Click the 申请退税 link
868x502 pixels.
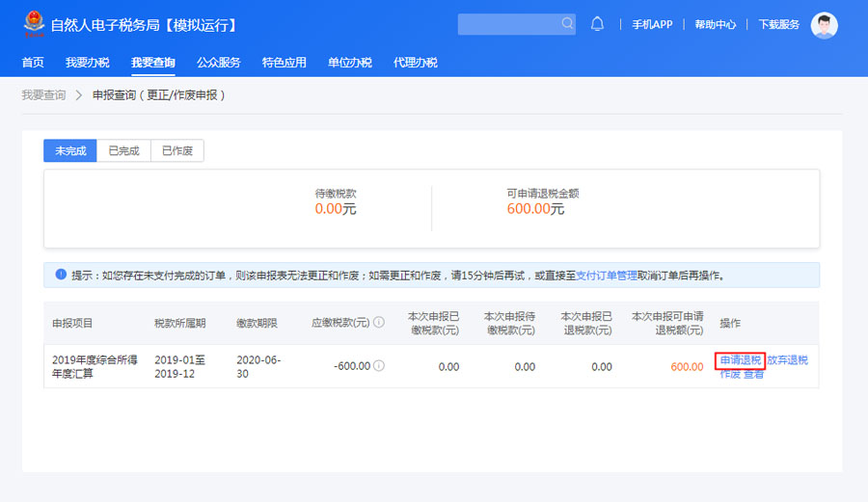[x=740, y=360]
